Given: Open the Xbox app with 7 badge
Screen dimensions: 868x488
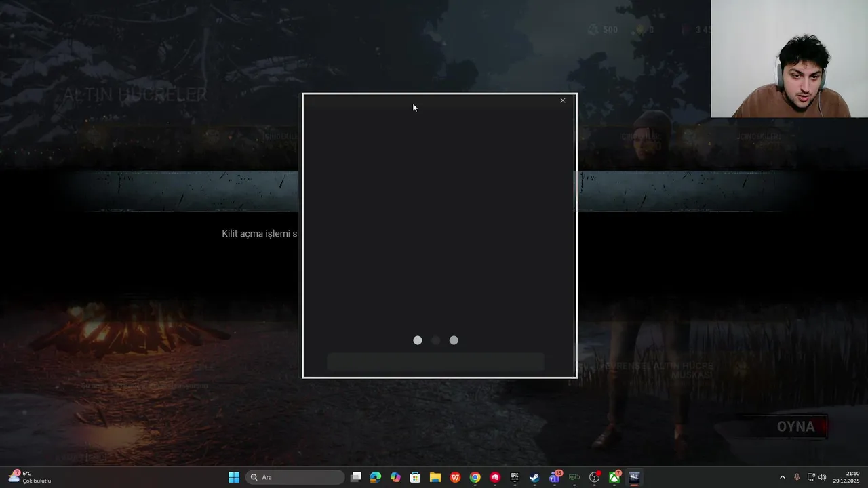Looking at the screenshot, I should [x=614, y=477].
